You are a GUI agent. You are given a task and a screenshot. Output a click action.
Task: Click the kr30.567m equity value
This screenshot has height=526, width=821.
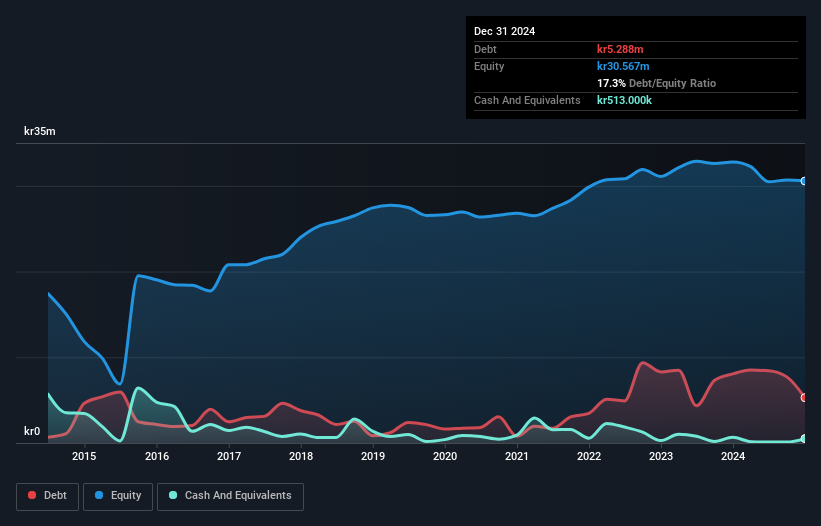pos(623,66)
